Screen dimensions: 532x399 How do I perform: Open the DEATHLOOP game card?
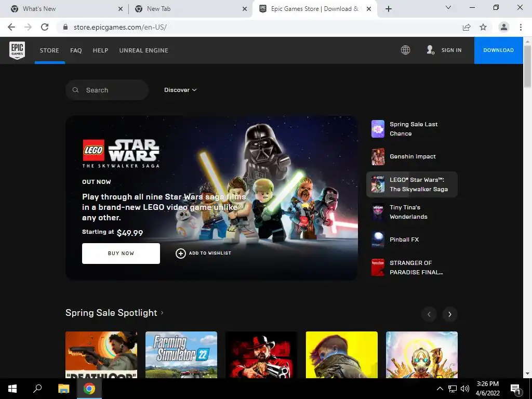(x=101, y=354)
